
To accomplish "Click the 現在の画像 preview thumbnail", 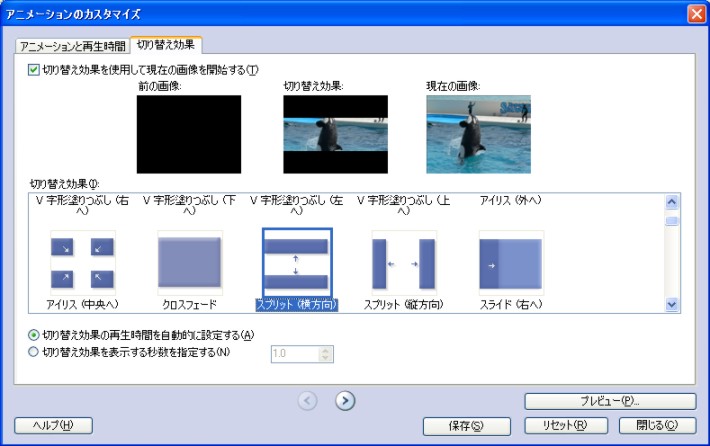I will (478, 134).
